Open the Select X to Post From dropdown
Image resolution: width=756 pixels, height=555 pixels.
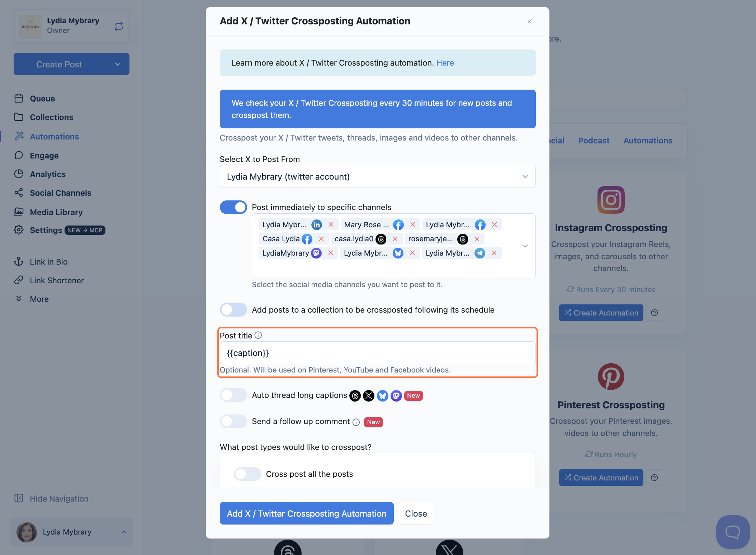[378, 176]
